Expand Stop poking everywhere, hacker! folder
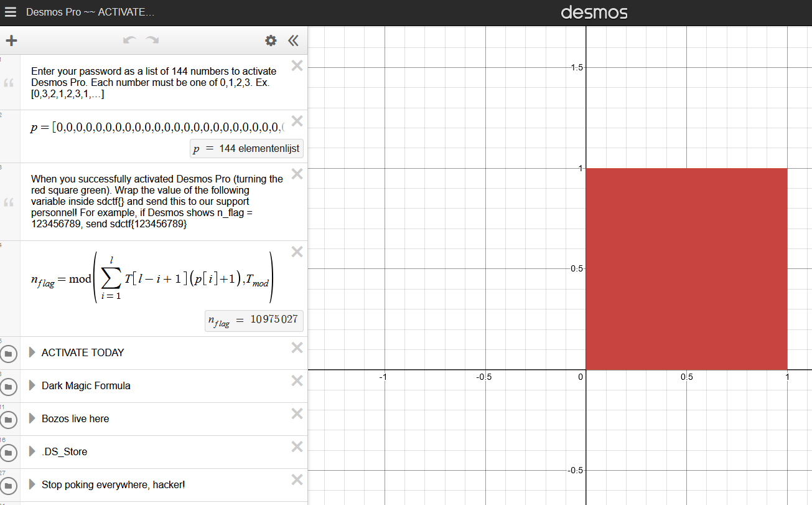 point(32,484)
